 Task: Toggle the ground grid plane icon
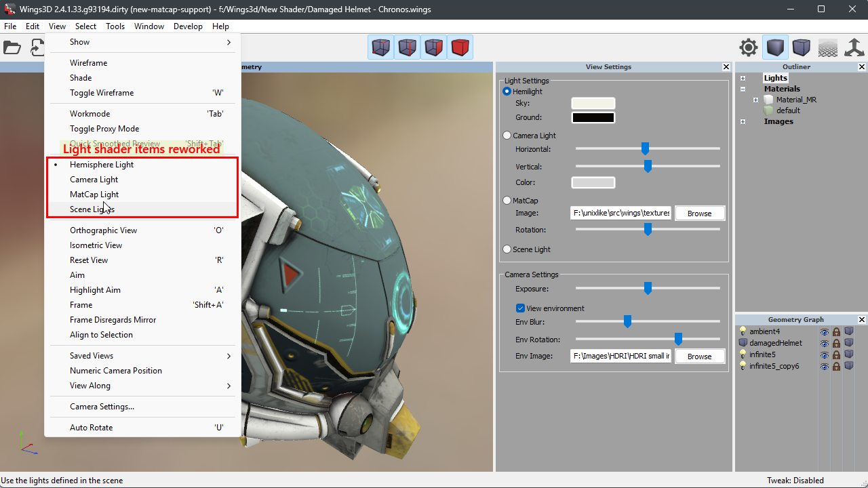[x=828, y=47]
